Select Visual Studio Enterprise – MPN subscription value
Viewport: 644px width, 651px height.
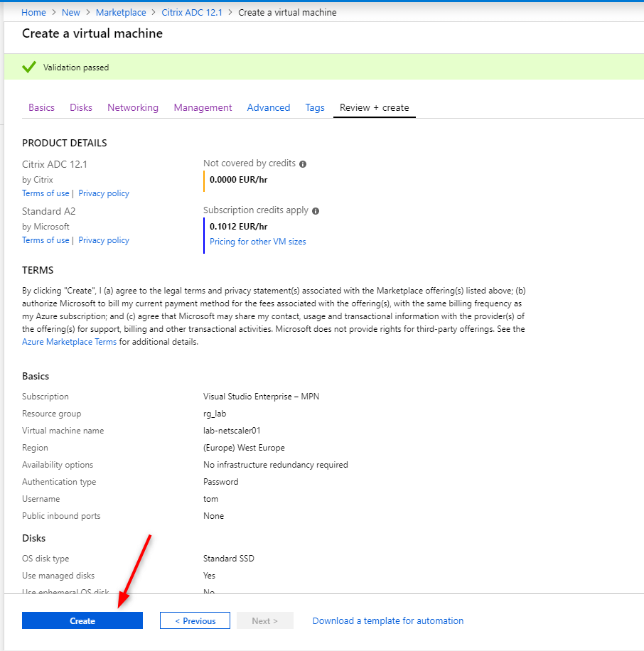[x=261, y=397]
